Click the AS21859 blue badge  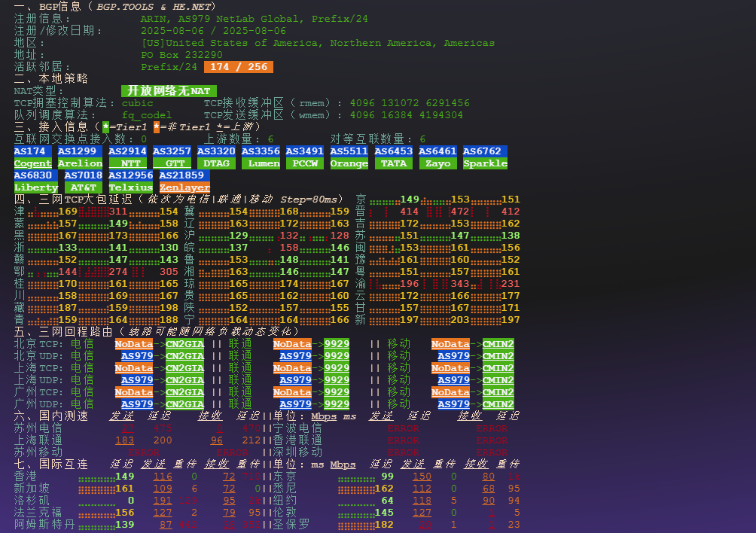[x=184, y=175]
